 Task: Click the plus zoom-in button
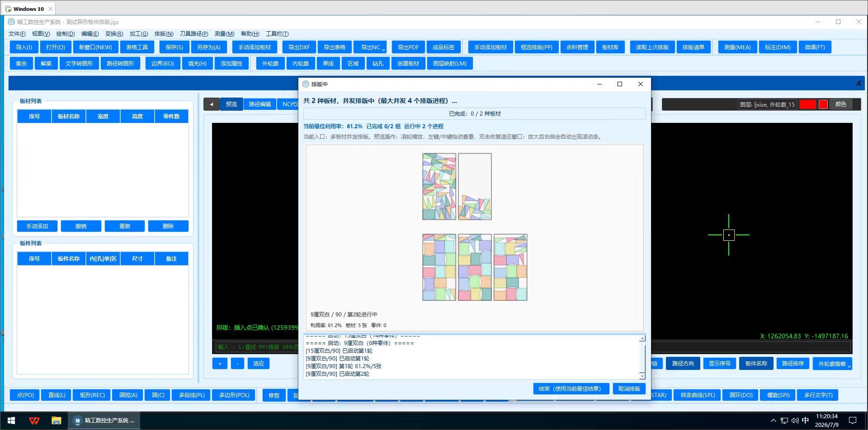coord(220,364)
